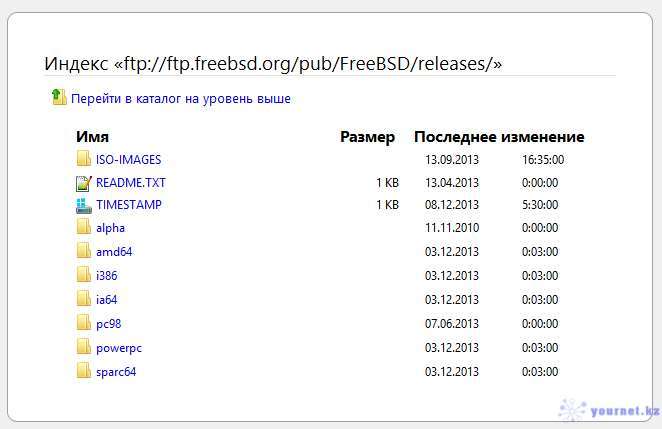The image size is (662, 429).
Task: Click the README.TXT text file icon
Action: pyautogui.click(x=84, y=183)
